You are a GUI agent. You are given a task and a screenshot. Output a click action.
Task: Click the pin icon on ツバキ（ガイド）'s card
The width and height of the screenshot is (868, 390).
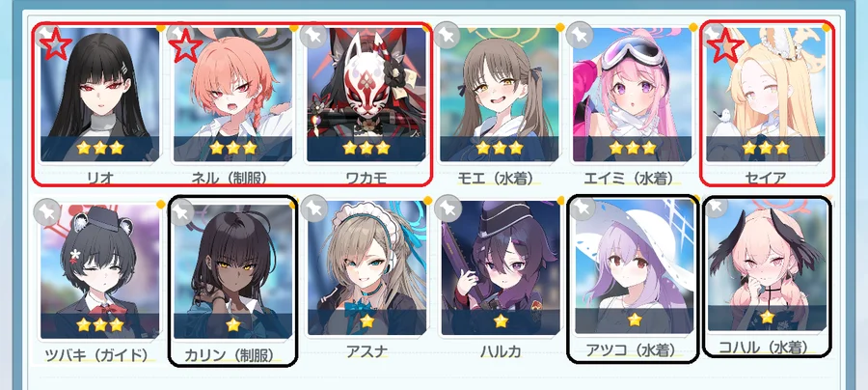pyautogui.click(x=47, y=211)
